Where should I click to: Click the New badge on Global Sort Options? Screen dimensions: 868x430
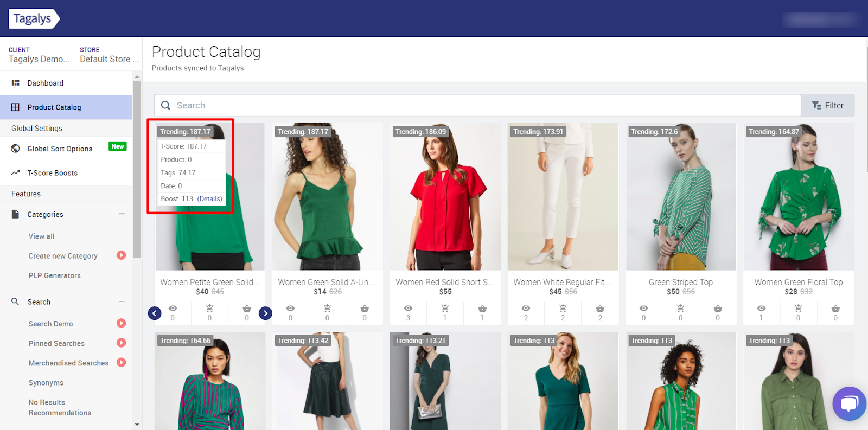[x=118, y=146]
